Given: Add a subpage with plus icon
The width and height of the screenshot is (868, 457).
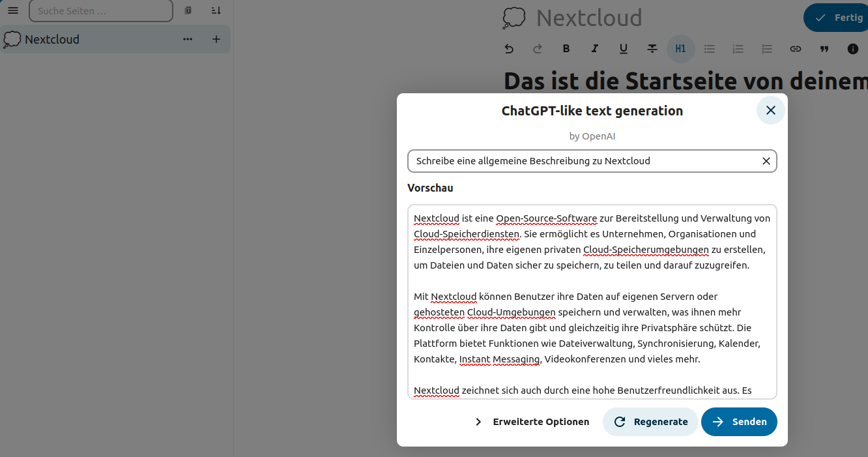Looking at the screenshot, I should 216,39.
